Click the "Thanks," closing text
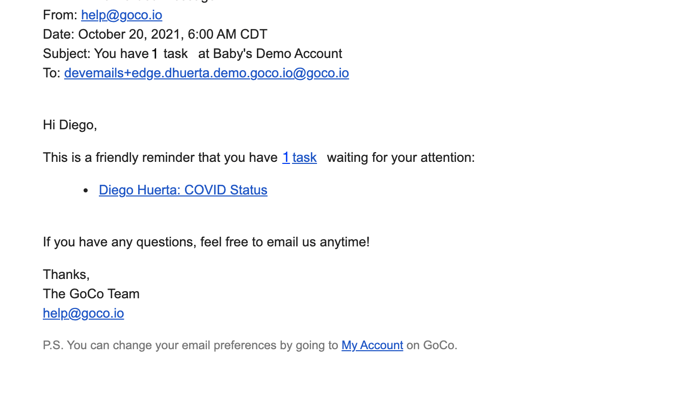This screenshot has height=395, width=688. click(66, 274)
